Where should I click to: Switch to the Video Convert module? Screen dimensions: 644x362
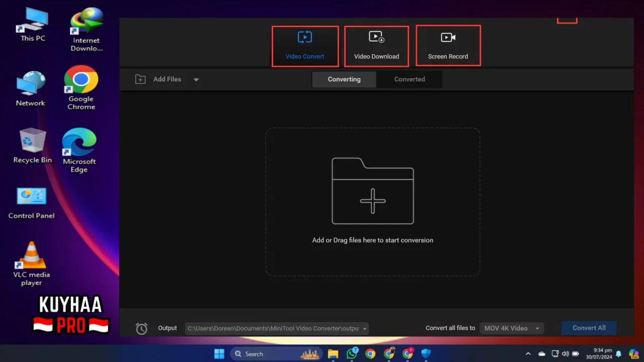tap(305, 46)
